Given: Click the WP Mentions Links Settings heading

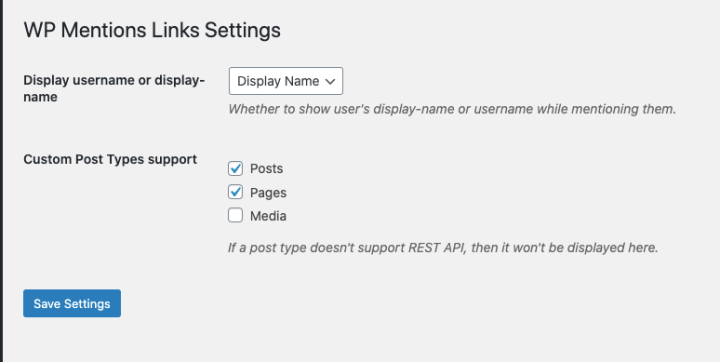Looking at the screenshot, I should 152,30.
